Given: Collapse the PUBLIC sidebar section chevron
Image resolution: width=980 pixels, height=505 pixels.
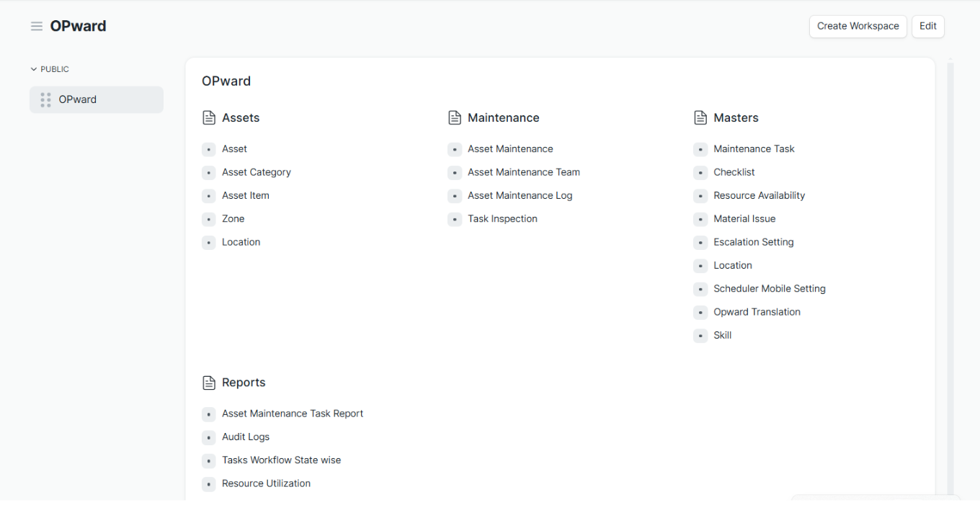Looking at the screenshot, I should (33, 69).
